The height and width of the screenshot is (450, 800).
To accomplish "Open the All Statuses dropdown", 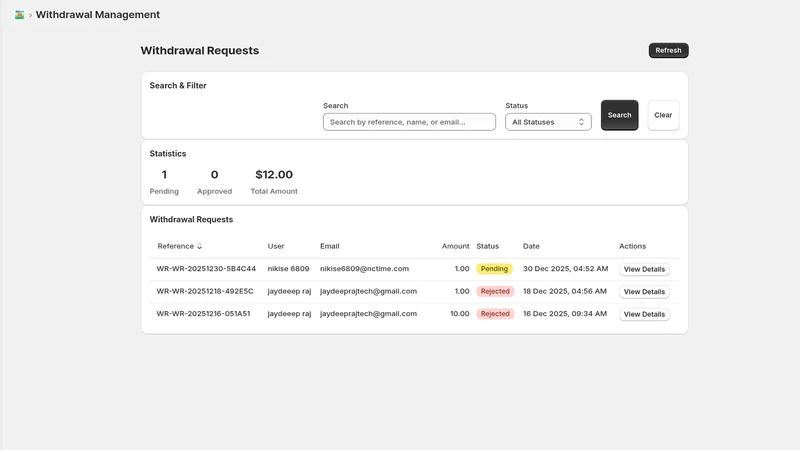I will 548,122.
